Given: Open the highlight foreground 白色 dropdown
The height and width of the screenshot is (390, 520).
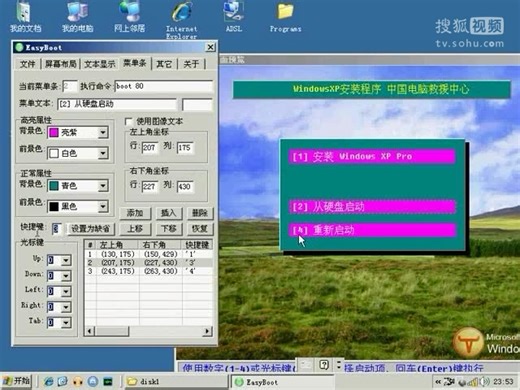Looking at the screenshot, I should tap(103, 153).
